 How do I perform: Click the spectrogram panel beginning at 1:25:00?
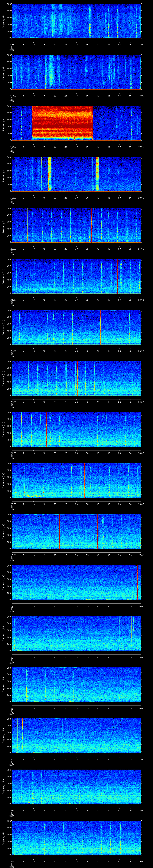77,480
